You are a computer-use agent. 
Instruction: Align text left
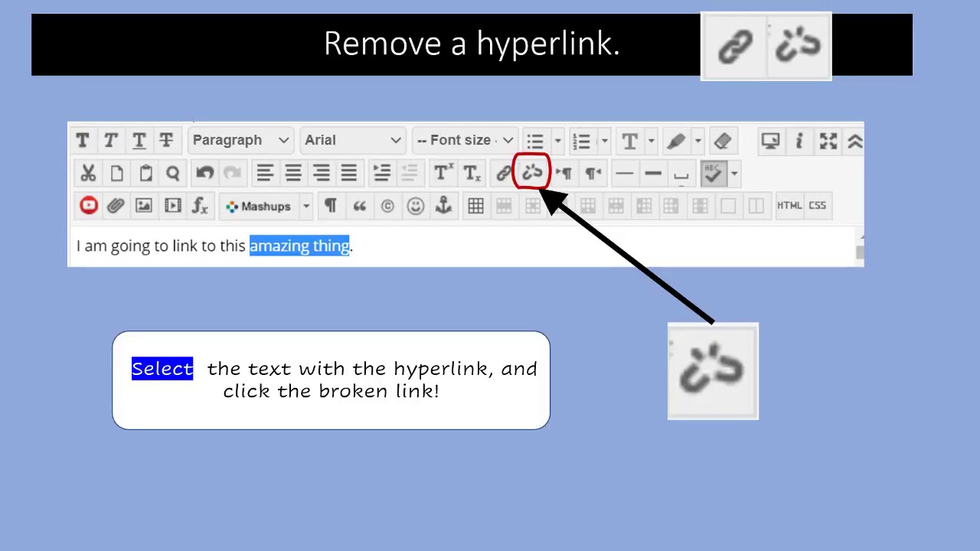tap(265, 174)
